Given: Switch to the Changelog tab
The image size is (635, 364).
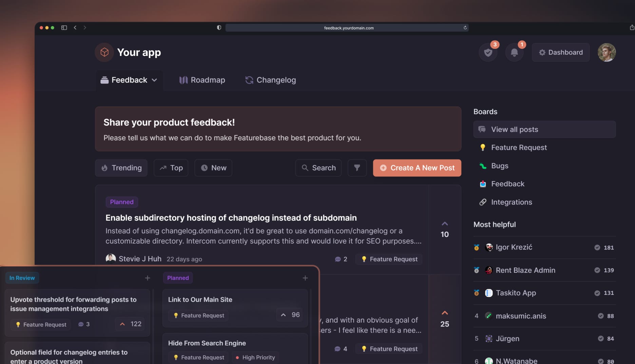Looking at the screenshot, I should coord(270,80).
